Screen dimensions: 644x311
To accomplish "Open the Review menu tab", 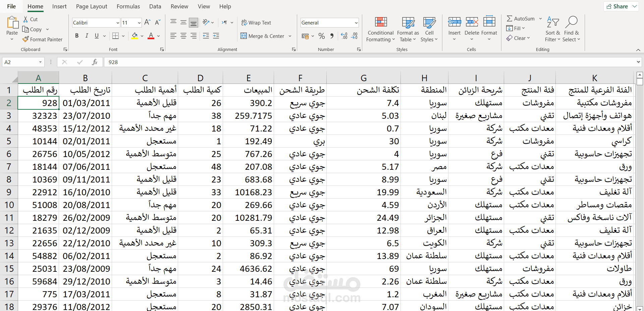I will 179,6.
